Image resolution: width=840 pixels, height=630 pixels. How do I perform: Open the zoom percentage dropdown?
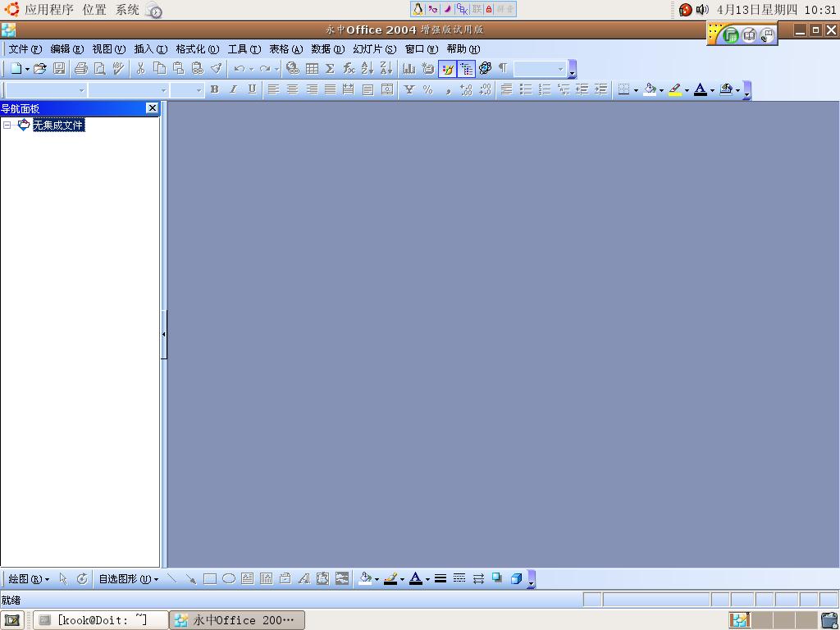tap(561, 69)
